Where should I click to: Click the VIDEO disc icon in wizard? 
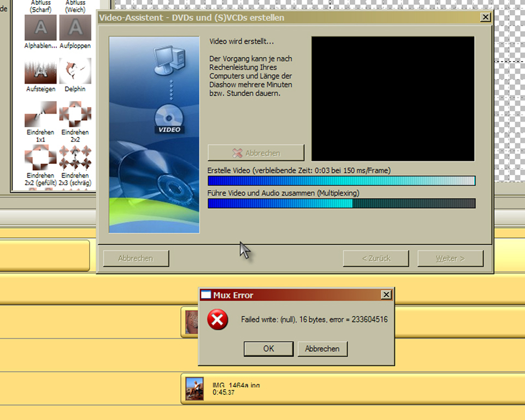click(x=169, y=119)
